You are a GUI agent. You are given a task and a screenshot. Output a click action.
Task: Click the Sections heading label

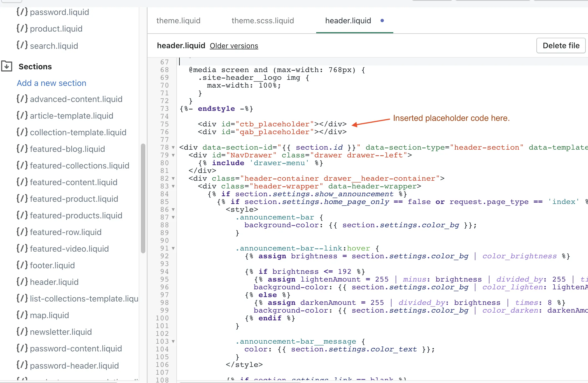(35, 67)
